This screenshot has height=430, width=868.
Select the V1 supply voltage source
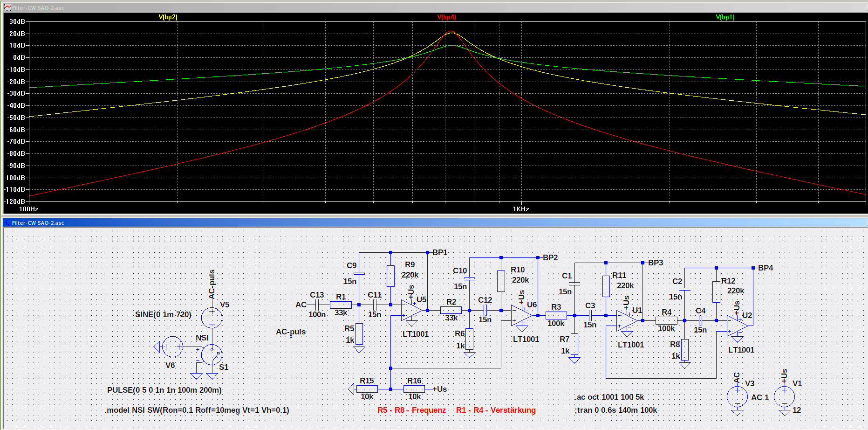pos(784,396)
